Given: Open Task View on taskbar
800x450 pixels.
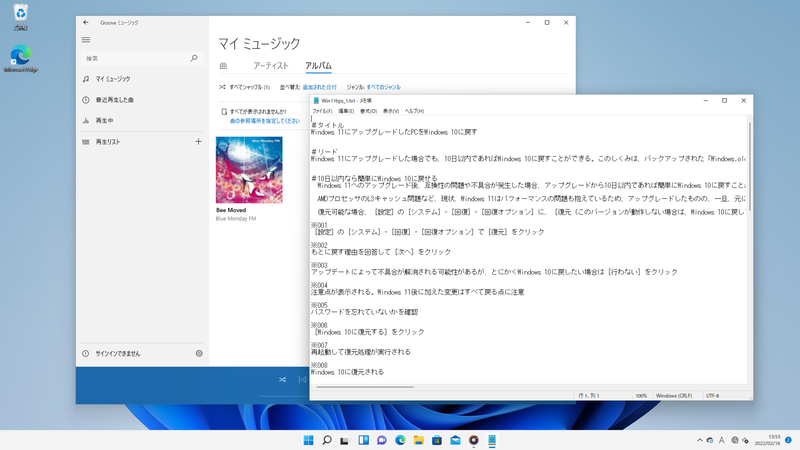Looking at the screenshot, I should (344, 440).
